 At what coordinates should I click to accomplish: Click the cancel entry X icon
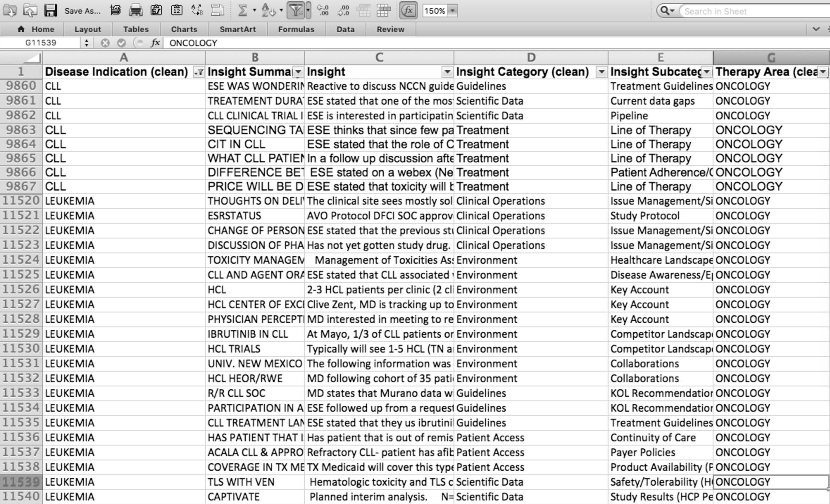pos(105,43)
